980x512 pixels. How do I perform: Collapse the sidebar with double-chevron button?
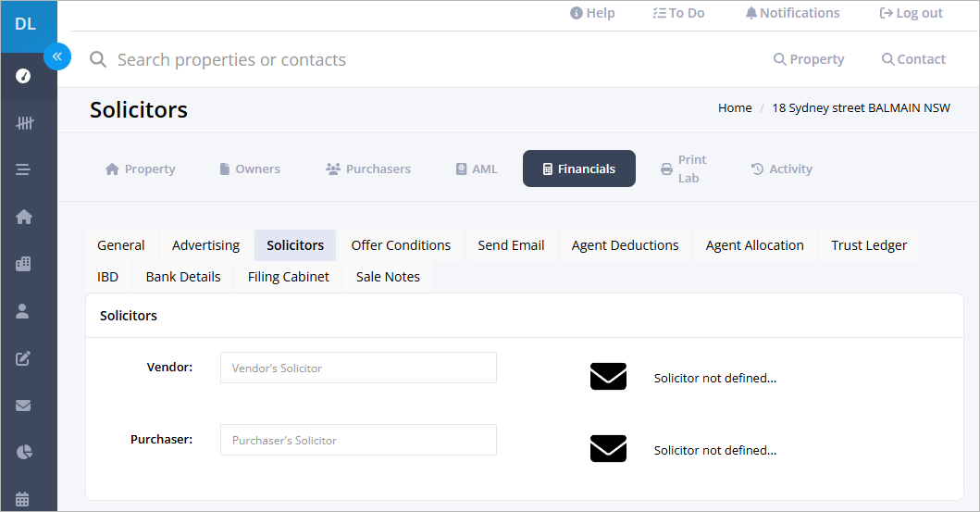click(x=56, y=56)
